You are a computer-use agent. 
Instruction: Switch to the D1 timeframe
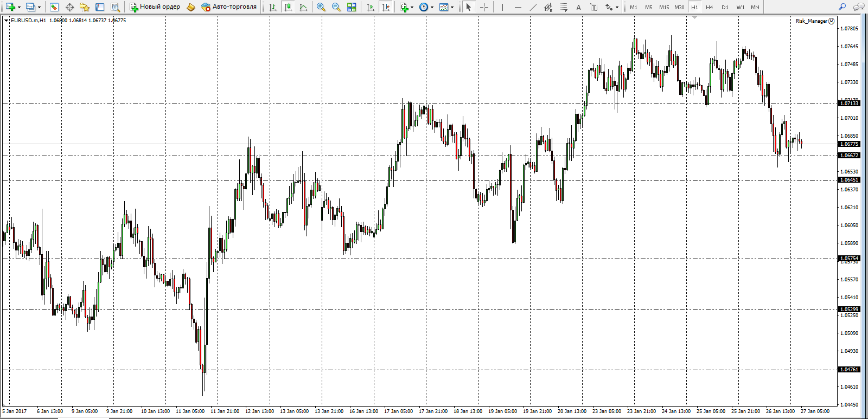[725, 7]
